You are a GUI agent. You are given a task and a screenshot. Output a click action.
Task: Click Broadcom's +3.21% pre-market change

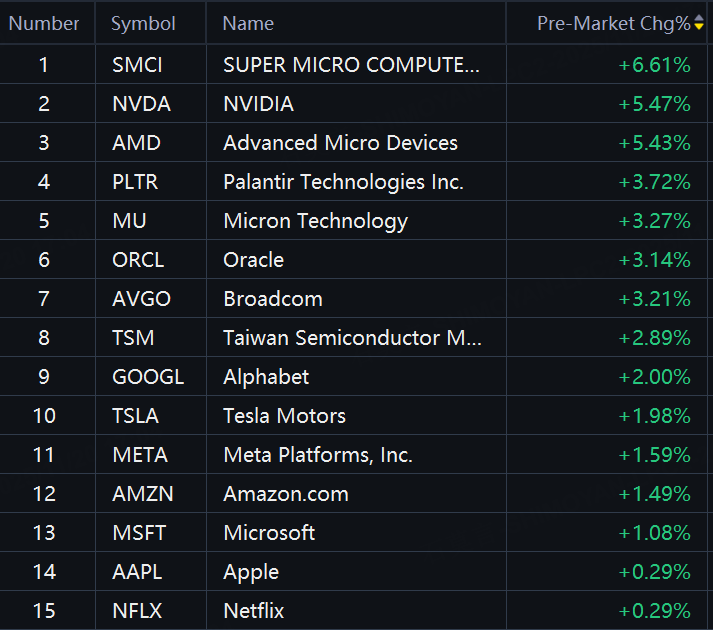[x=654, y=299]
